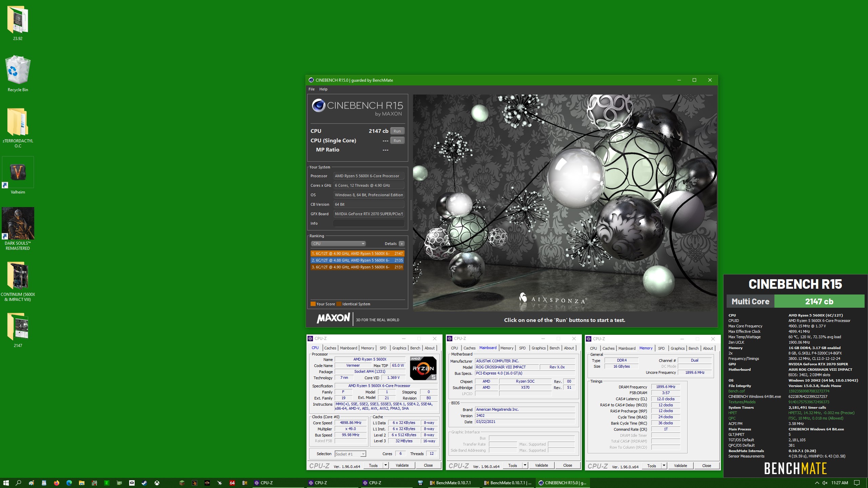
Task: Expand Ranking Details arrow
Action: 401,244
